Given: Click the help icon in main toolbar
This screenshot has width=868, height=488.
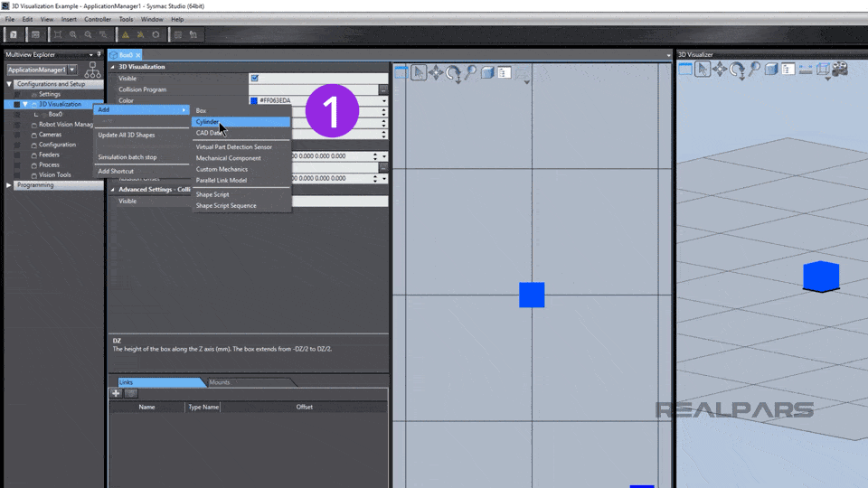Looking at the screenshot, I should click(14, 35).
